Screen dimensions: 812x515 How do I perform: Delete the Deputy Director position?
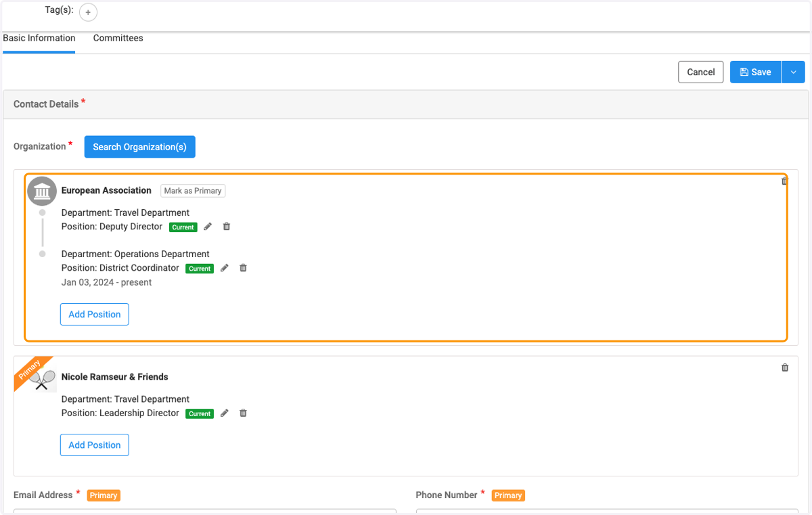(227, 227)
